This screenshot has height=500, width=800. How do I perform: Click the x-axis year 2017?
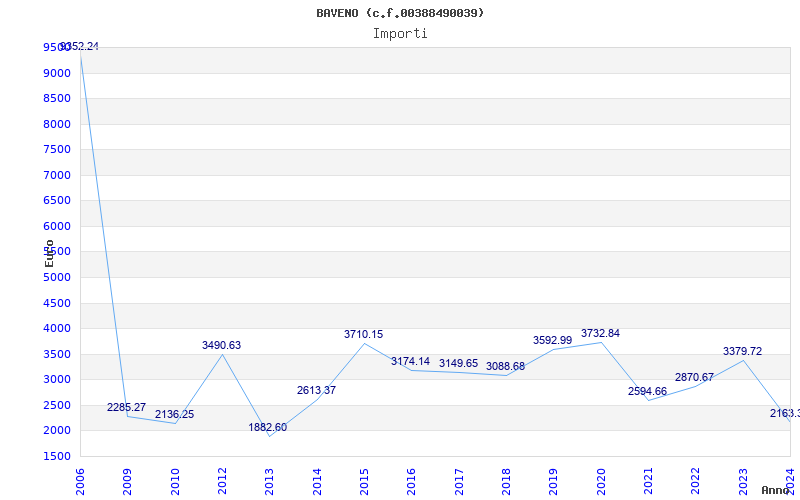tap(459, 482)
